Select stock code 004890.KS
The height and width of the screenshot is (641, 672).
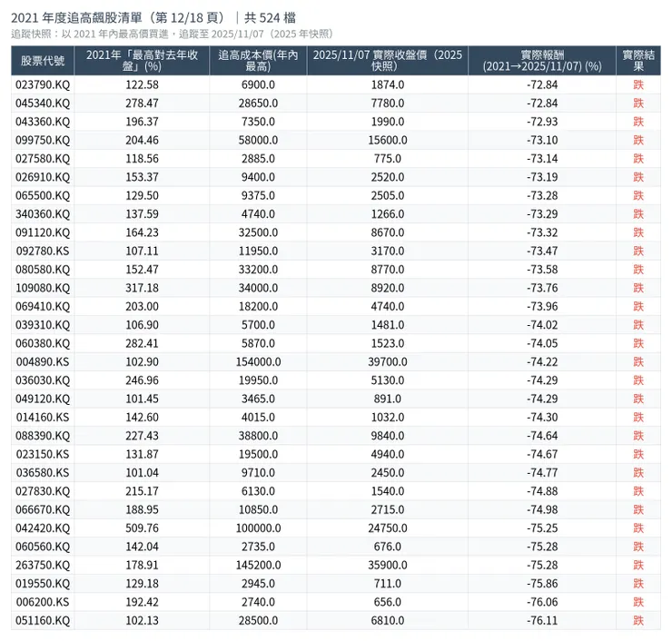click(43, 362)
